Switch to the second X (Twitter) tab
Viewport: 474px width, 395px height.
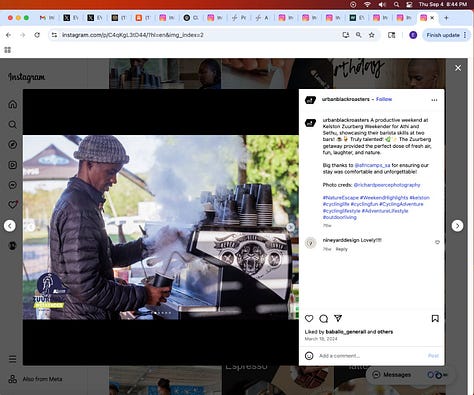(x=95, y=18)
